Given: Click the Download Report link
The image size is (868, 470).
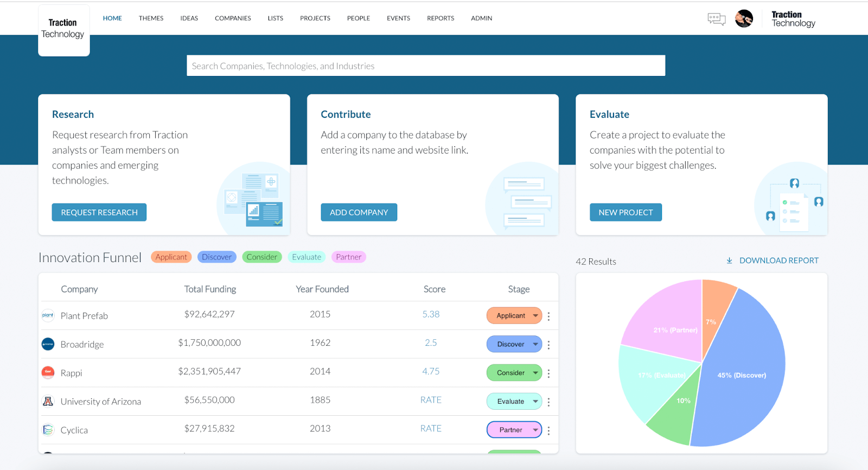Looking at the screenshot, I should (773, 261).
